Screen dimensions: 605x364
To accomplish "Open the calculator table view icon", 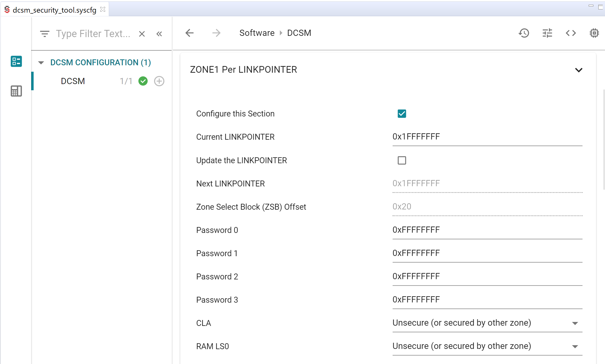I will tap(16, 91).
